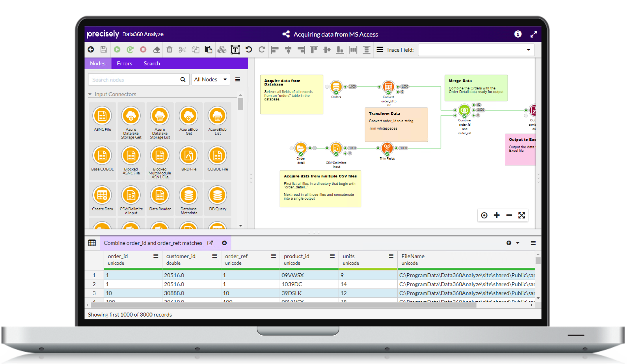The image size is (627, 364).
Task: Open the Trace Field dropdown
Action: [x=528, y=50]
